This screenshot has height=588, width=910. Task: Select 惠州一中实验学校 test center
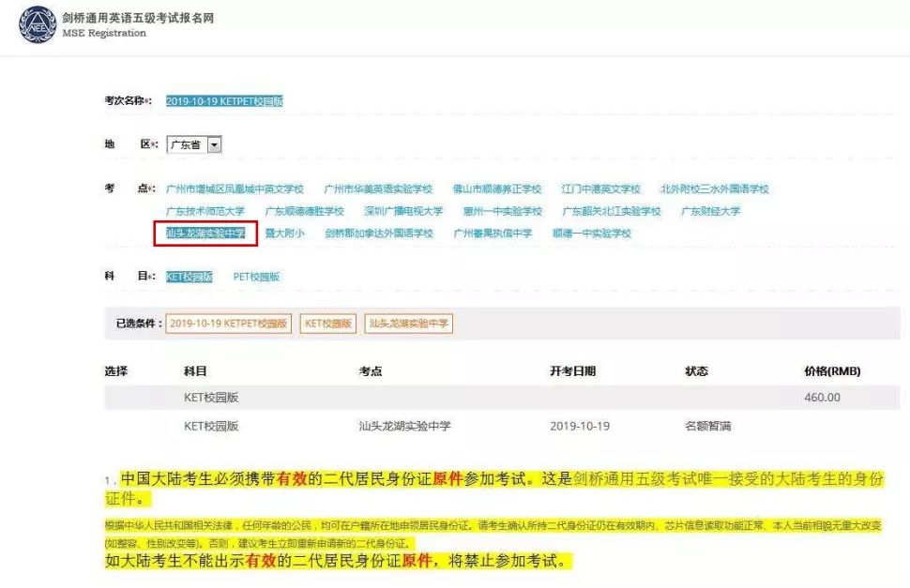click(503, 211)
